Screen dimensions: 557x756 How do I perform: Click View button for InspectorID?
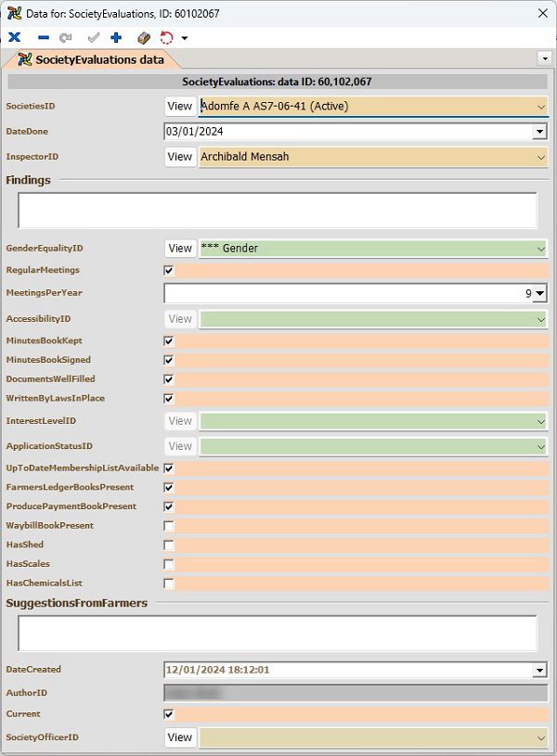pos(180,157)
